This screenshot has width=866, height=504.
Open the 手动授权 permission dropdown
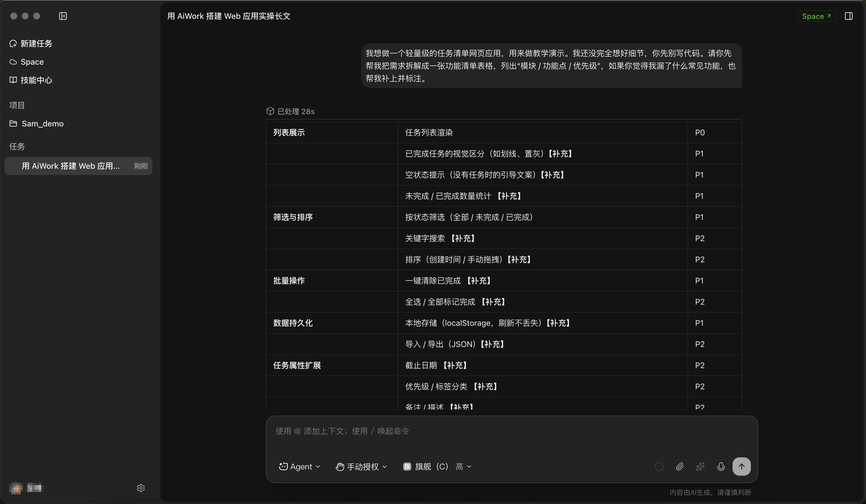[361, 467]
